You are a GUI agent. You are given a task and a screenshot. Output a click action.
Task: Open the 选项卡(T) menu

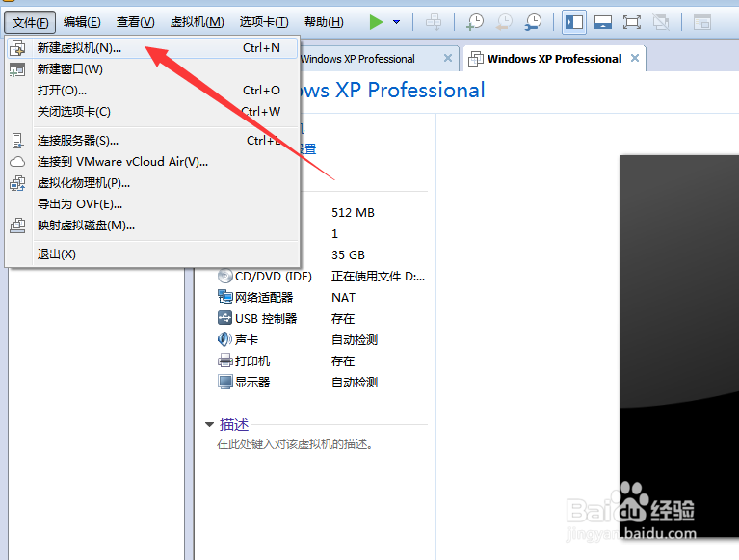264,22
